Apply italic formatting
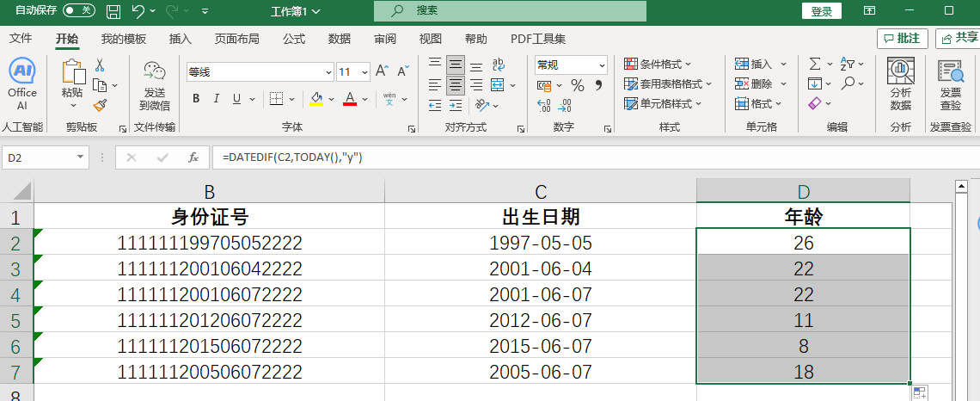The height and width of the screenshot is (401, 980). (217, 99)
